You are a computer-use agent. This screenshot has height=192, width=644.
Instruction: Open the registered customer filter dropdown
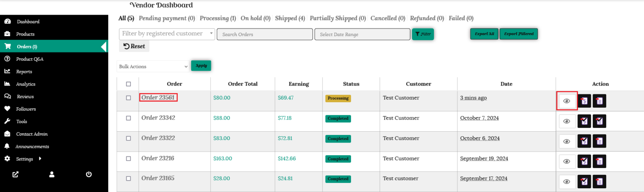point(167,34)
